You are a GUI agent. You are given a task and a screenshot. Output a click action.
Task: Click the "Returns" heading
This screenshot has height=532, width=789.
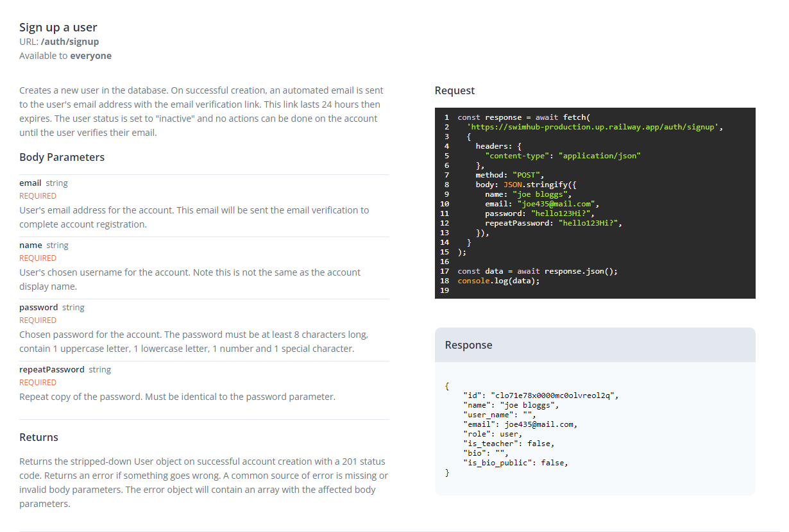coord(38,437)
